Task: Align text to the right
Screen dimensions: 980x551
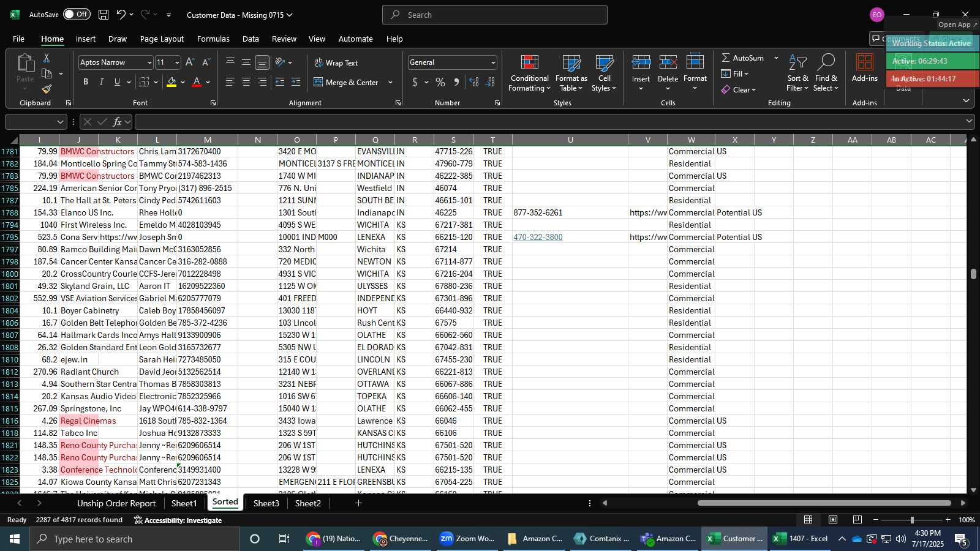Action: [262, 82]
